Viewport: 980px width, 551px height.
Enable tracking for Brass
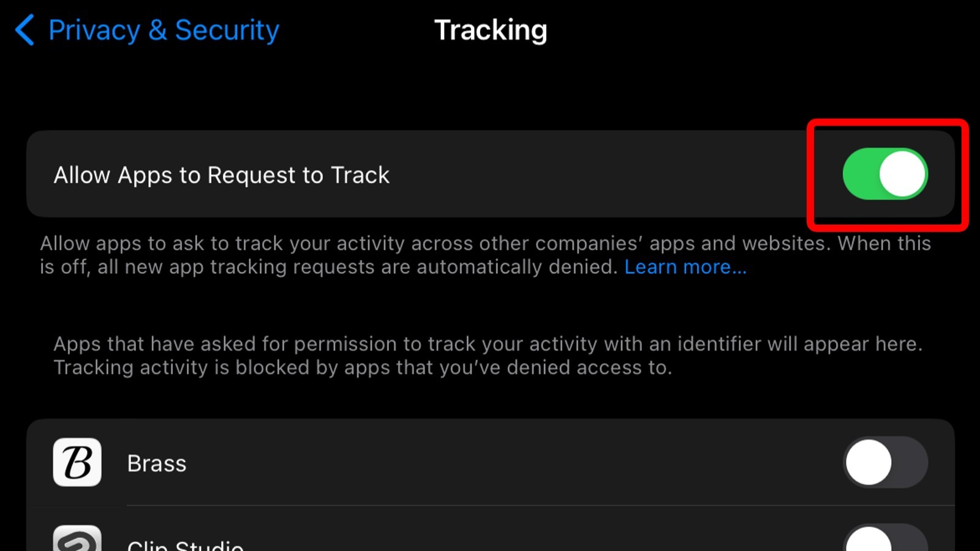pyautogui.click(x=885, y=462)
